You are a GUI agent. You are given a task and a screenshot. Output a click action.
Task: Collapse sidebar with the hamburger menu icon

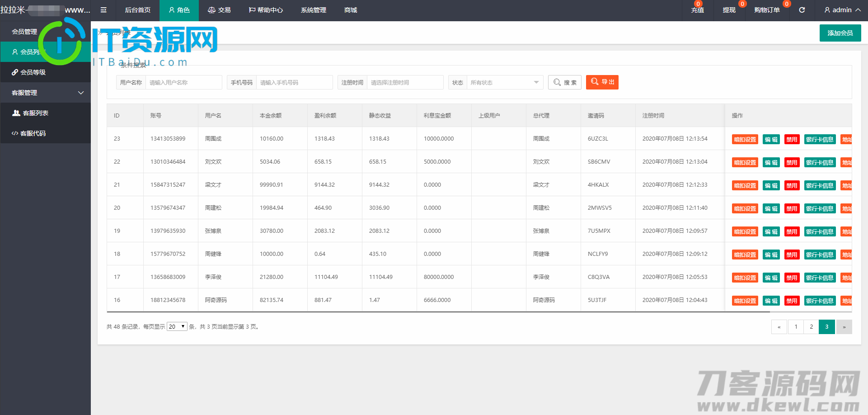pos(103,10)
